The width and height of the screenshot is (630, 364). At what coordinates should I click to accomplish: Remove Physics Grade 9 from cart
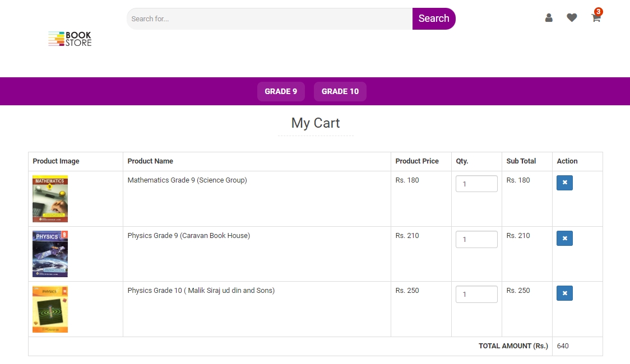pos(564,238)
